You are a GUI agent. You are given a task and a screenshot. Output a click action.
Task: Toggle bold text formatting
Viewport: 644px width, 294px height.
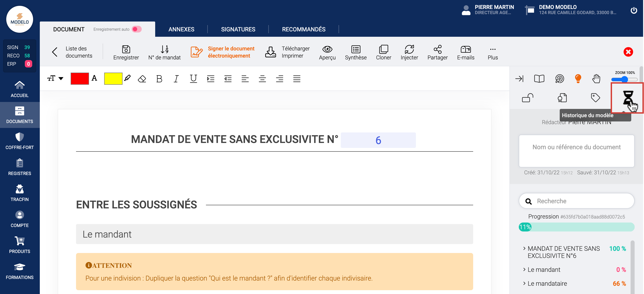(159, 79)
